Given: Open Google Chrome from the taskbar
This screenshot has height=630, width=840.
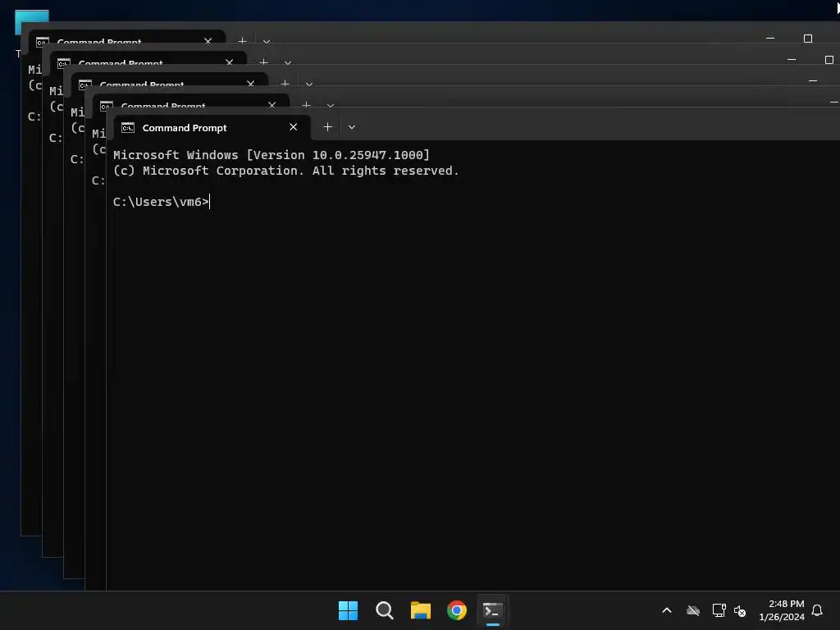Looking at the screenshot, I should [457, 610].
